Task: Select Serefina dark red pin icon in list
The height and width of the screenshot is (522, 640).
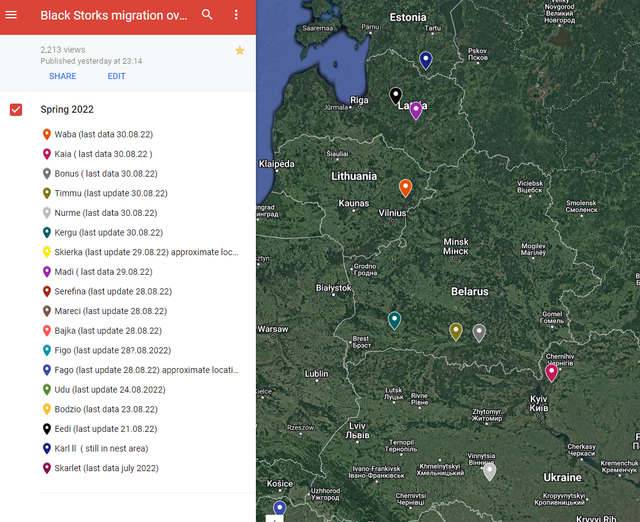Action: 47,291
